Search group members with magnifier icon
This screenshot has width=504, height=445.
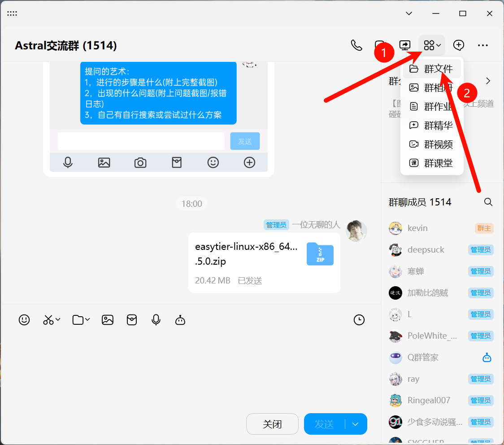488,202
